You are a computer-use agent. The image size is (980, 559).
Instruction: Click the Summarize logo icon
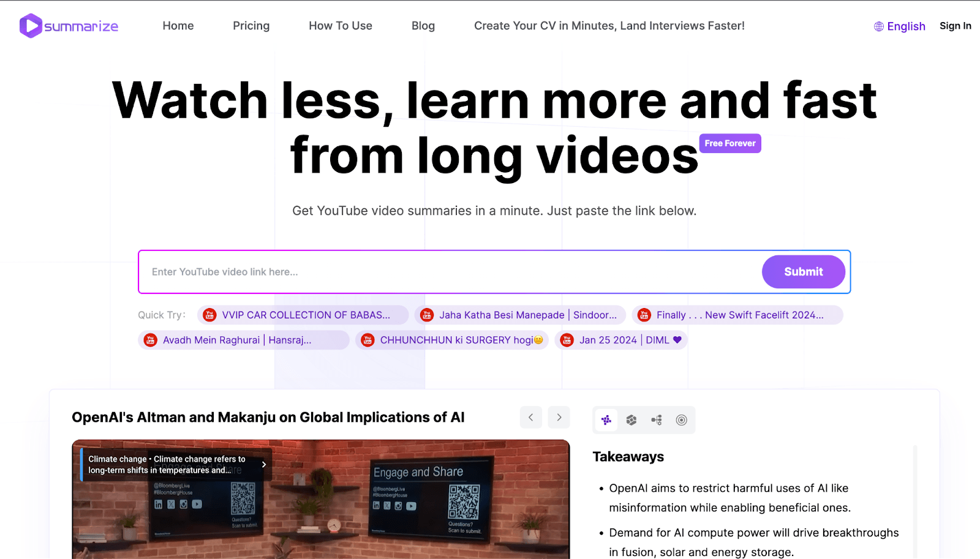click(31, 26)
